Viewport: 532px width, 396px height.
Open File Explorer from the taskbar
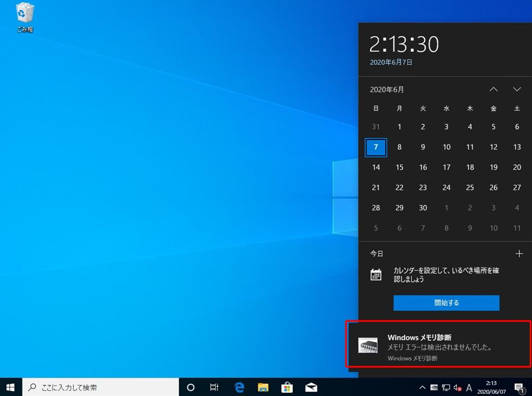click(263, 387)
